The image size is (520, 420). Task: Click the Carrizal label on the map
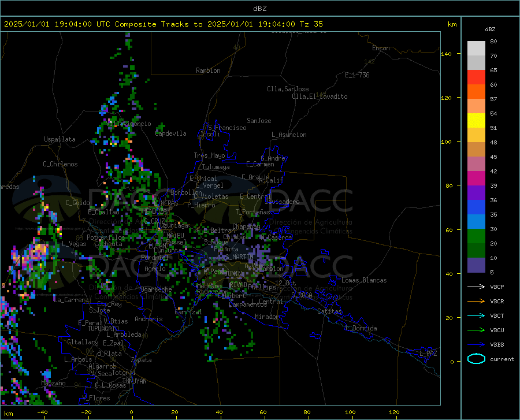point(188,312)
